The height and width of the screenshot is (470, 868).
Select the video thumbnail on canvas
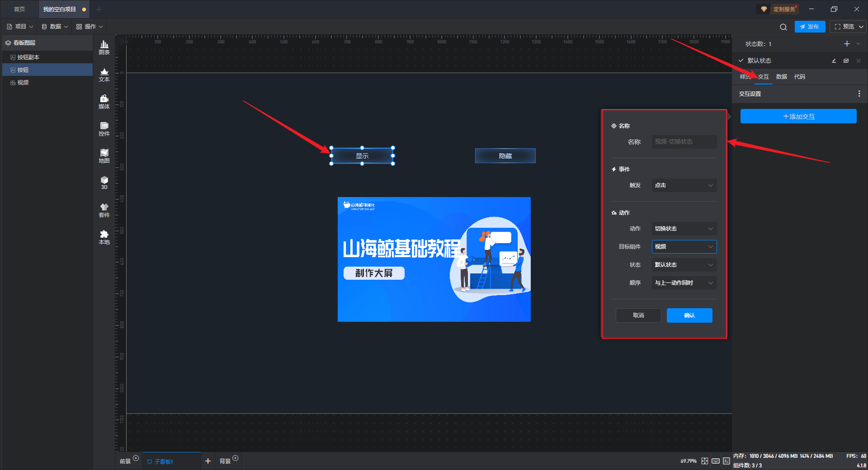coord(434,259)
